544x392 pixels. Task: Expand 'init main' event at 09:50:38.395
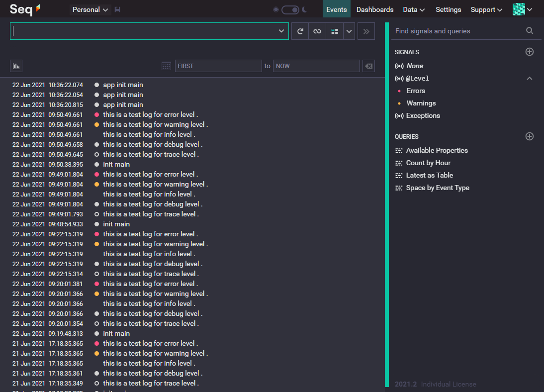116,165
